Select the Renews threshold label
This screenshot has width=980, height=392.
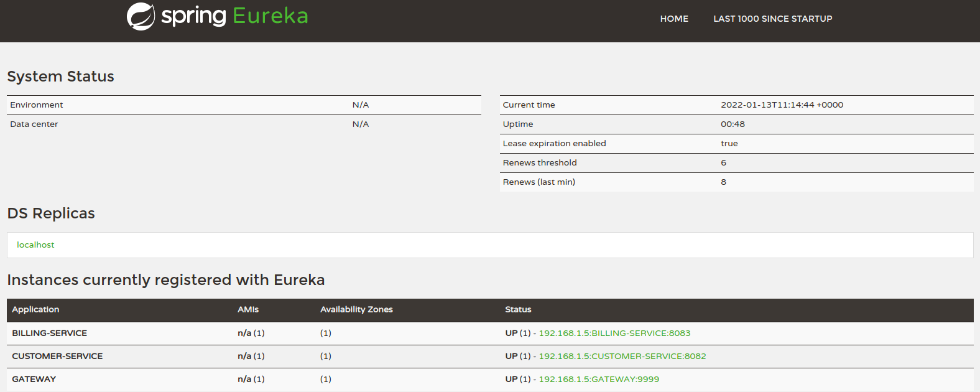tap(540, 163)
